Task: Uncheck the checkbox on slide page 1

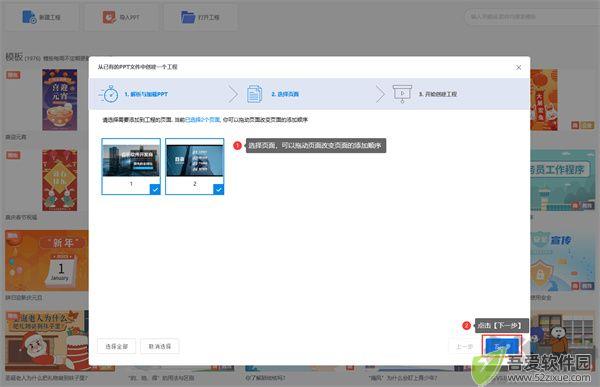Action: pos(155,189)
